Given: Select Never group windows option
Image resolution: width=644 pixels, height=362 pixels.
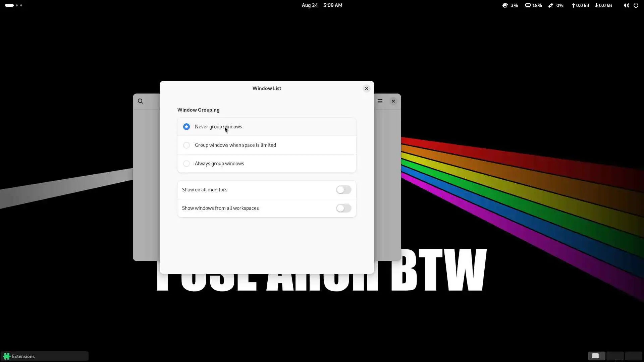Looking at the screenshot, I should tap(186, 127).
